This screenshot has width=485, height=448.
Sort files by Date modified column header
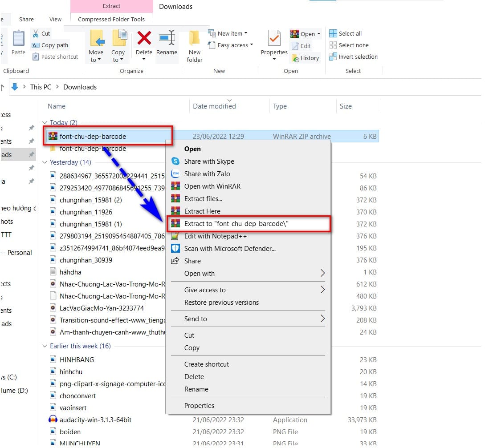[x=214, y=106]
